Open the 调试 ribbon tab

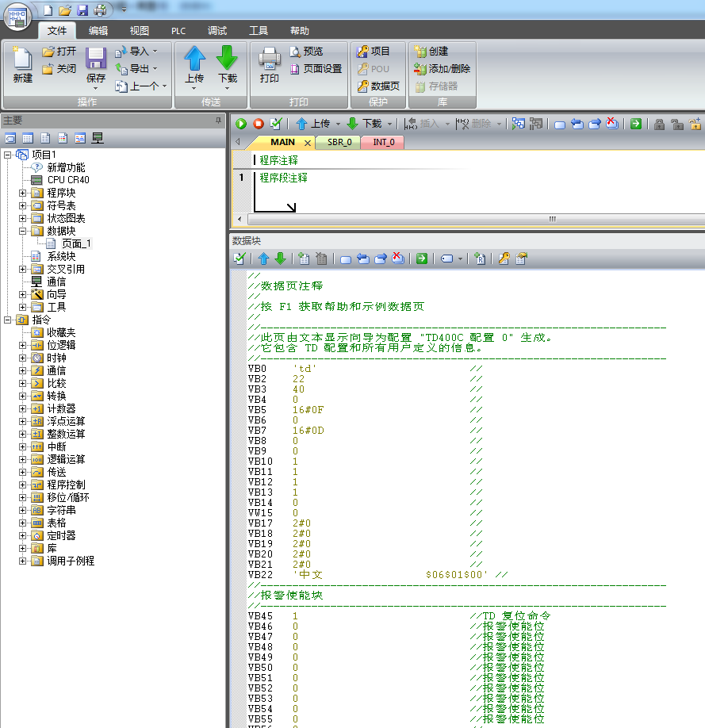click(x=217, y=31)
